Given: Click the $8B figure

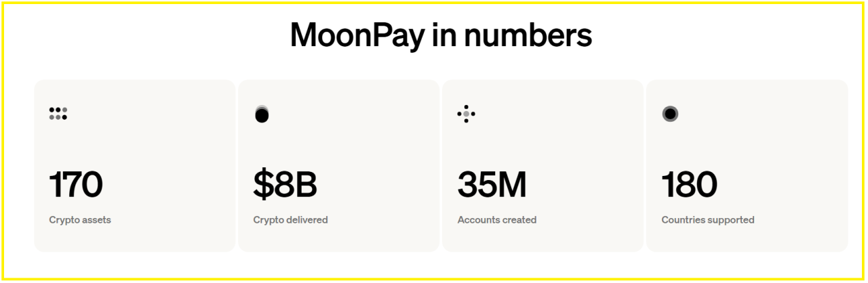Looking at the screenshot, I should point(285,184).
